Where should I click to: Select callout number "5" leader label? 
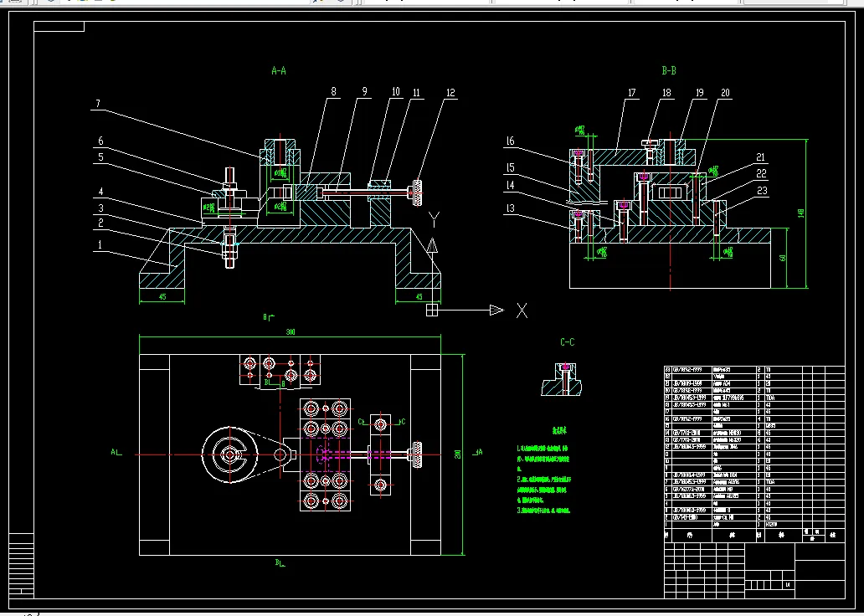[x=100, y=157]
